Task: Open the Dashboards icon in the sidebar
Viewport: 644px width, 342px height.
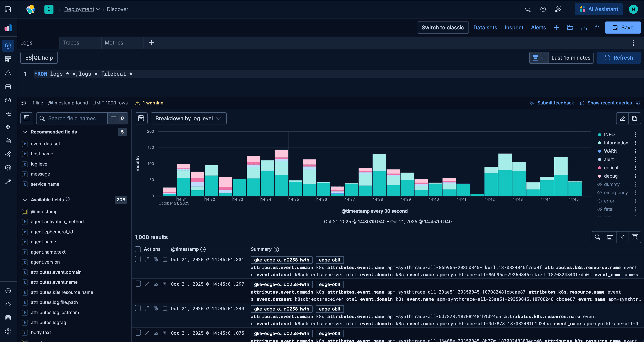Action: point(8,59)
